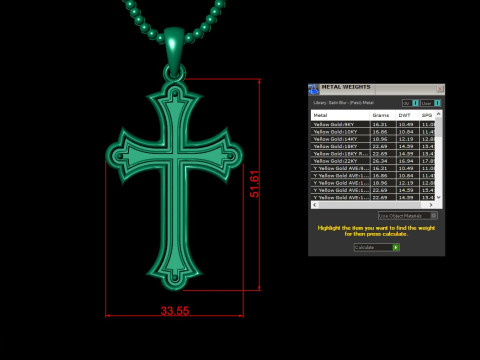Sort by the DWT column header

[407, 115]
